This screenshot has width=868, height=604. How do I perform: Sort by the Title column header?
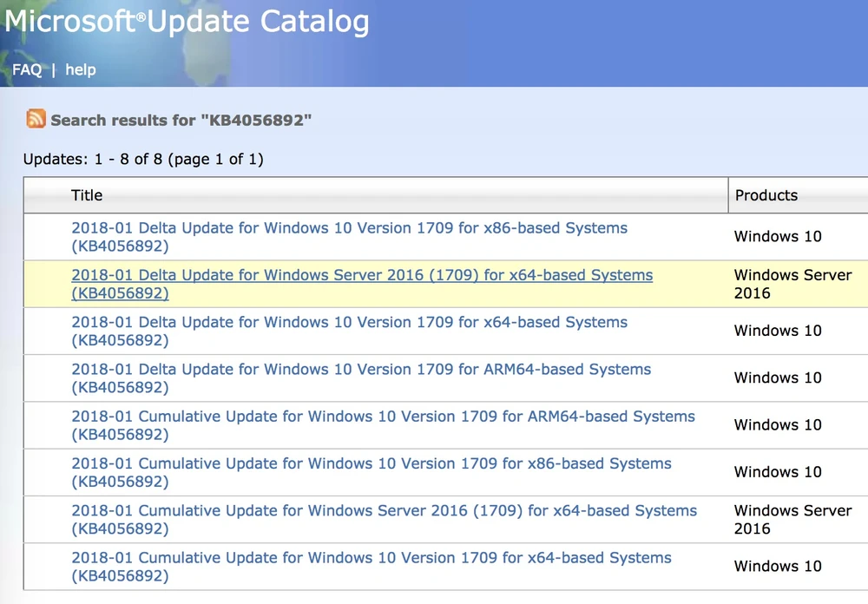tap(87, 195)
